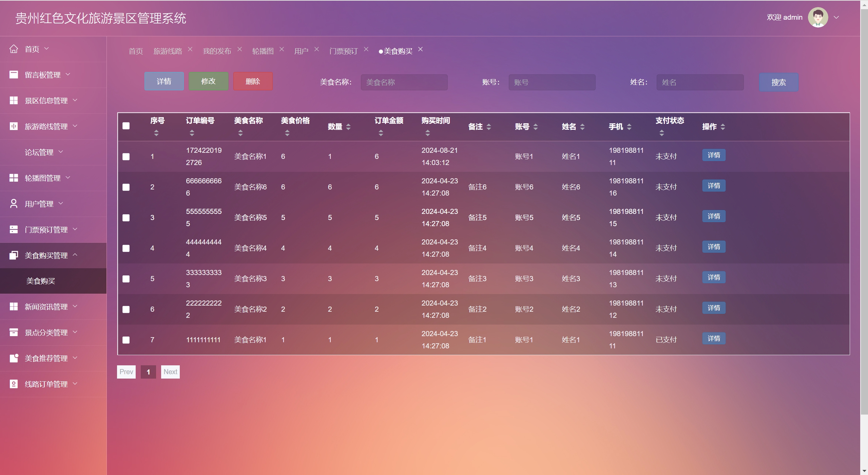Viewport: 868px width, 475px height.
Task: Collapse the 美食购买管理 menu
Action: [x=46, y=255]
